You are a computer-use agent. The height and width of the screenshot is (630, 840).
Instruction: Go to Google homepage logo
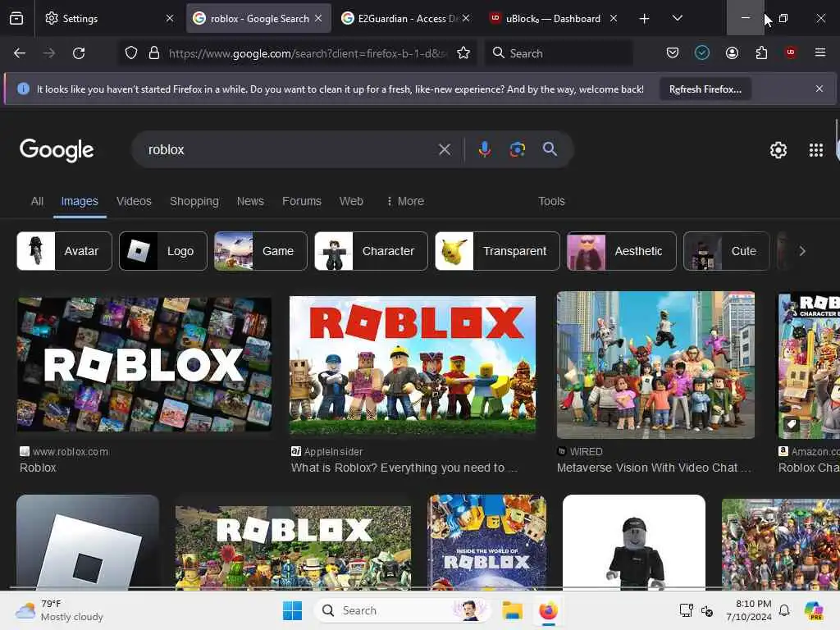tap(57, 150)
